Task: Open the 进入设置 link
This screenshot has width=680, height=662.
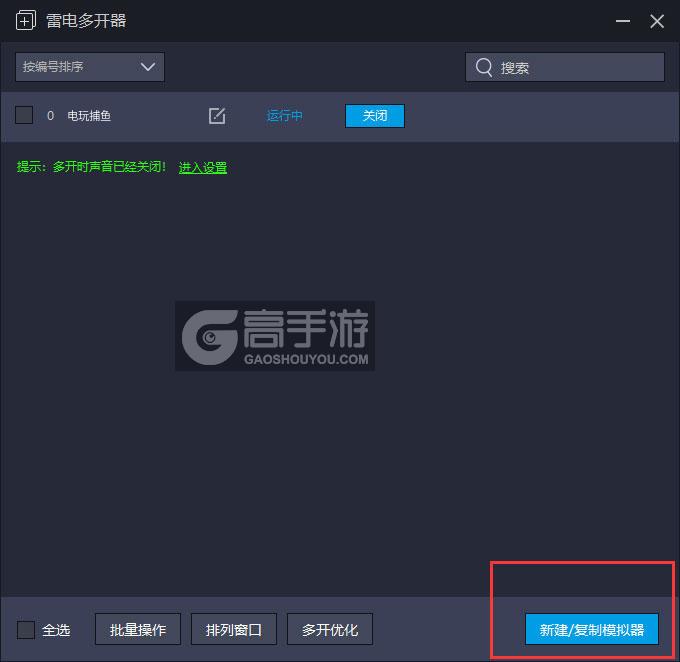Action: coord(203,167)
